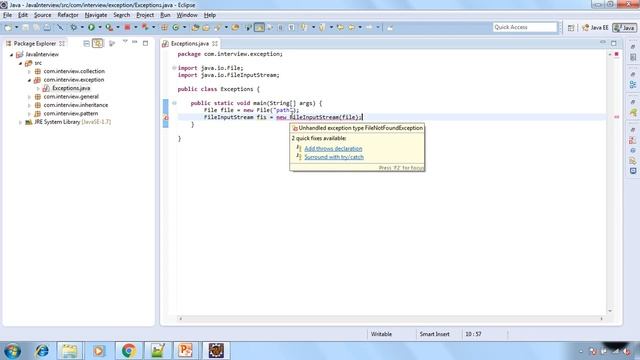Screen dimensions: 640x360
Task: Select com.interview.inheritance package in tree
Action: [x=76, y=105]
